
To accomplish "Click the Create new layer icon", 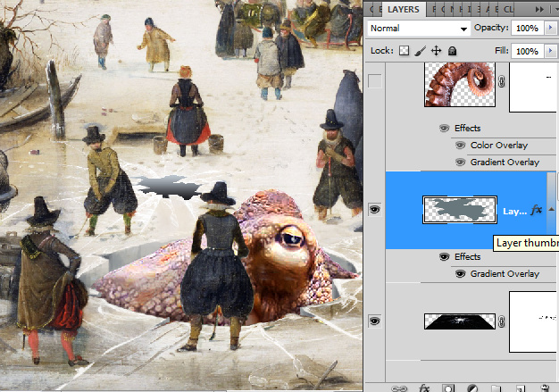I will click(520, 388).
